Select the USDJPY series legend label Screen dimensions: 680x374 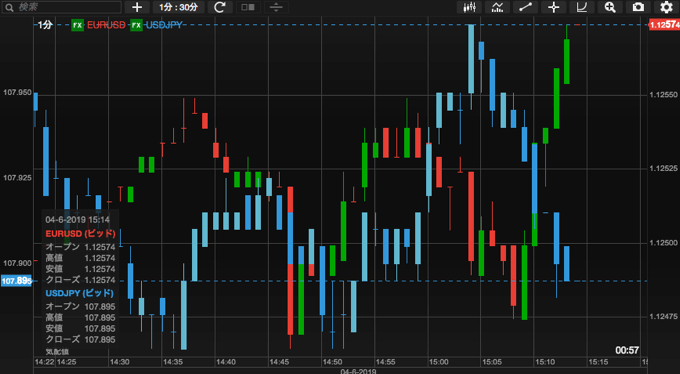[164, 25]
